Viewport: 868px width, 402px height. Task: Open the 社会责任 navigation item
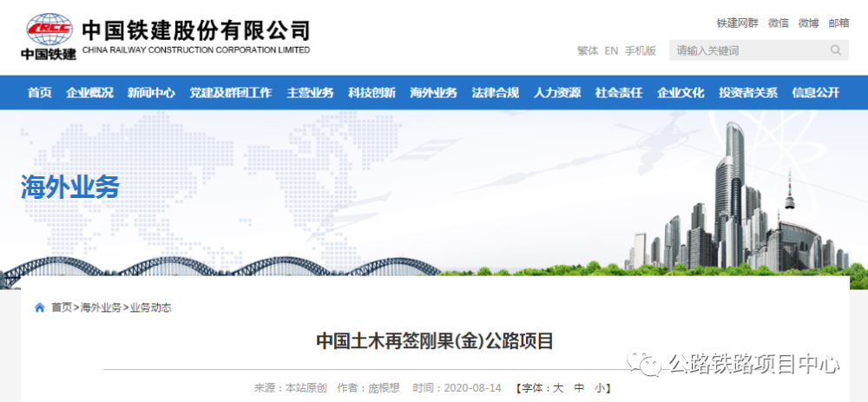click(x=619, y=93)
